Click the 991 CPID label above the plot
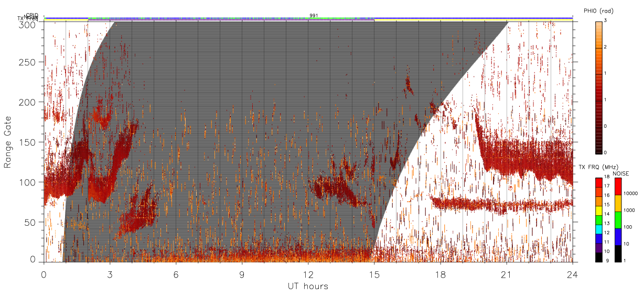Image resolution: width=644 pixels, height=297 pixels. click(314, 15)
